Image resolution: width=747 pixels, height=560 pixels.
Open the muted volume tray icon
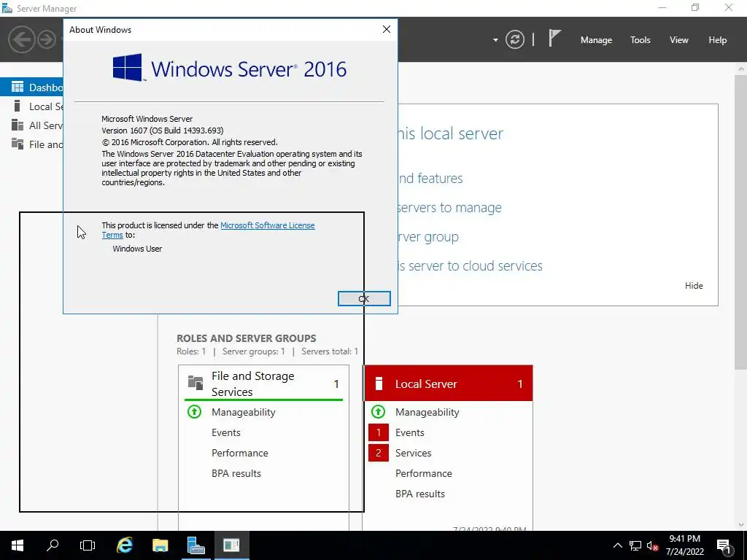point(652,545)
